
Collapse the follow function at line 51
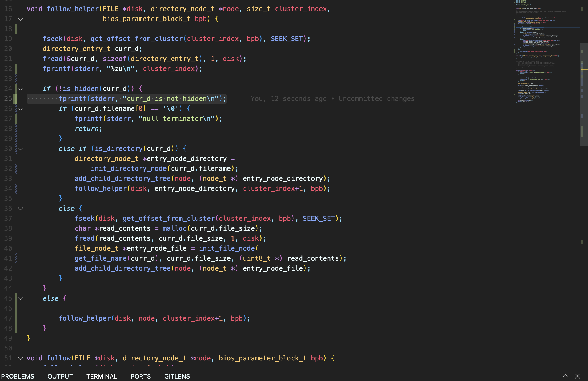(x=21, y=358)
